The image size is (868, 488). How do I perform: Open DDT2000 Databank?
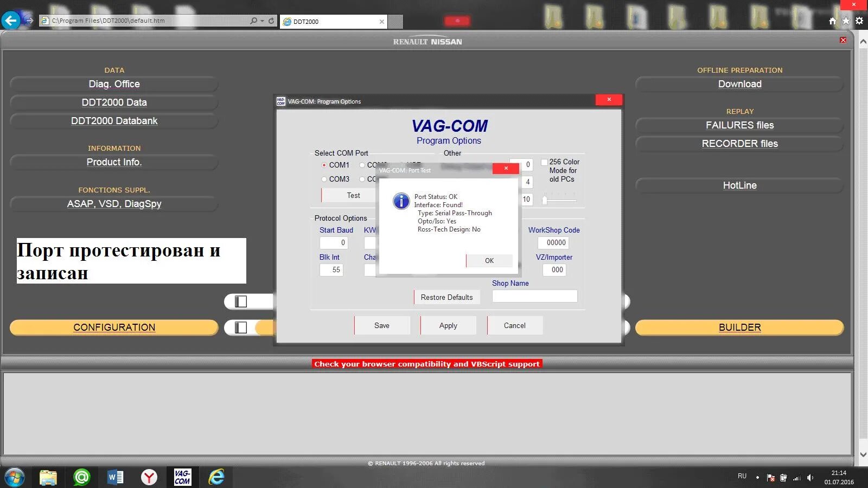pos(114,121)
